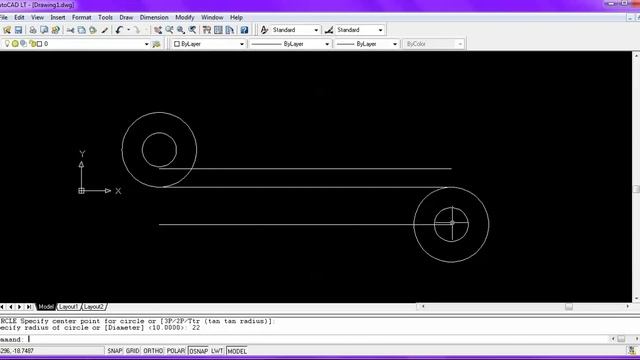Click the horizontal scrollbar thumb
The image size is (640, 360).
click(x=569, y=307)
